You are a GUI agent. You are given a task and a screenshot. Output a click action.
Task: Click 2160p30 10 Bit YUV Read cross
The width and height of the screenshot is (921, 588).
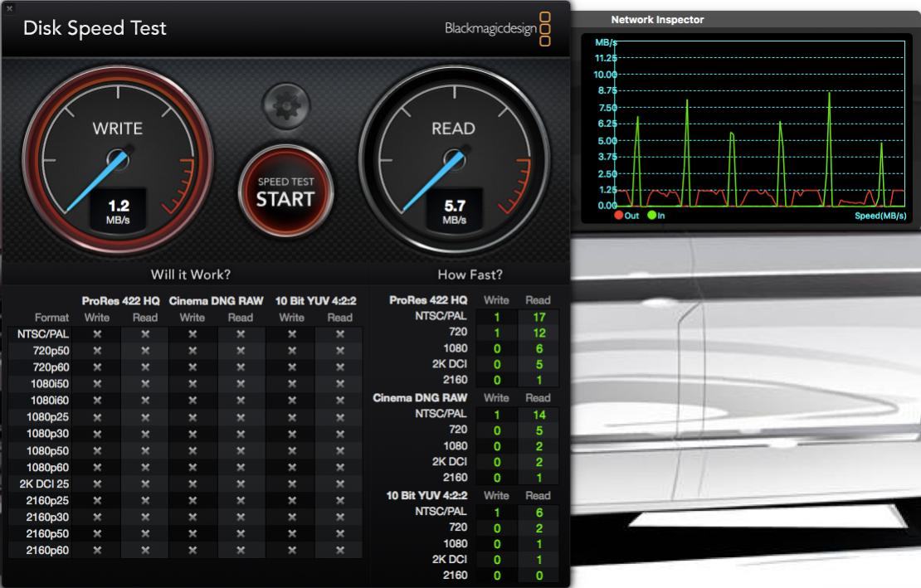tap(340, 517)
